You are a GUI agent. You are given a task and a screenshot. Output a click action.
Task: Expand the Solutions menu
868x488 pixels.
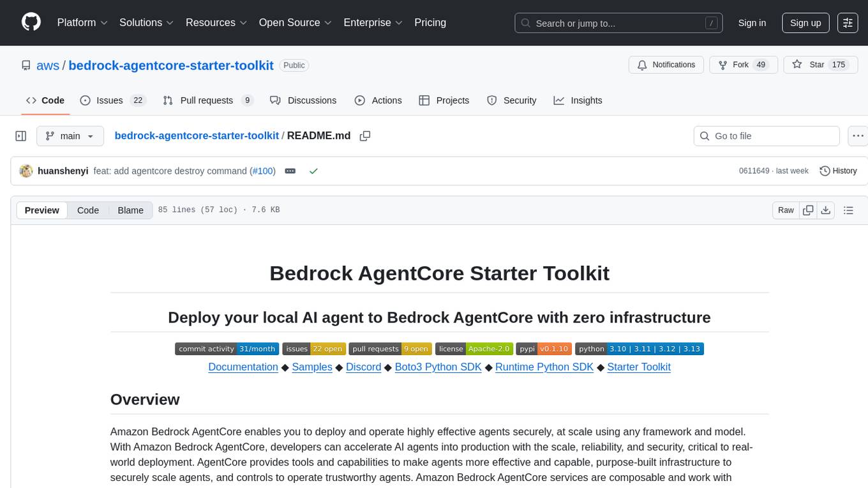click(147, 22)
